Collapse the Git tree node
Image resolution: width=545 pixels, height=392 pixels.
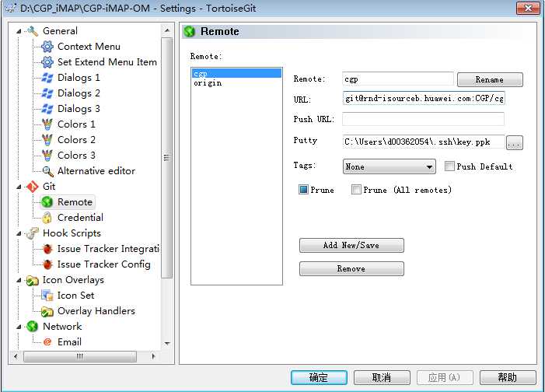coord(19,187)
